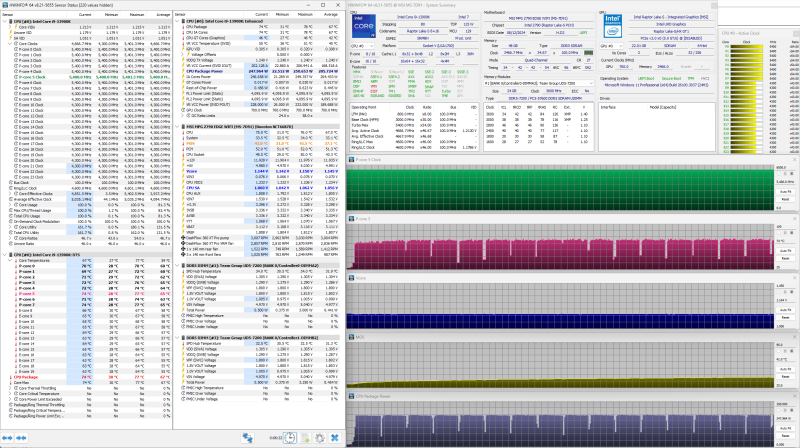Click the lightning icon beside Uncore VID
Screen dimensions: 800x448
click(10, 33)
